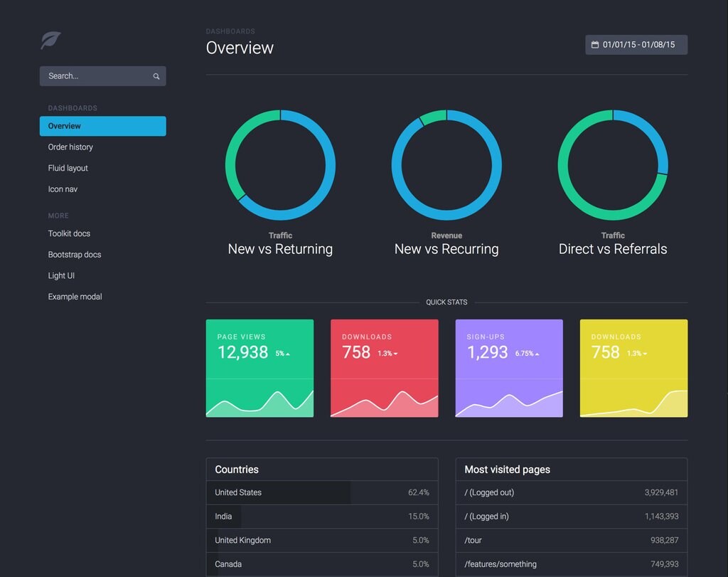
Task: Click the Page Views up arrow indicator
Action: [288, 354]
